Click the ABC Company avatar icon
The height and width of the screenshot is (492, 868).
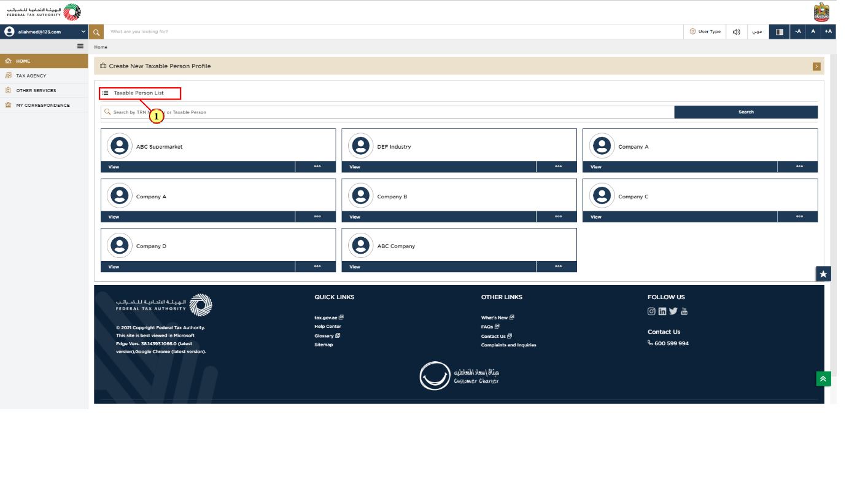361,245
